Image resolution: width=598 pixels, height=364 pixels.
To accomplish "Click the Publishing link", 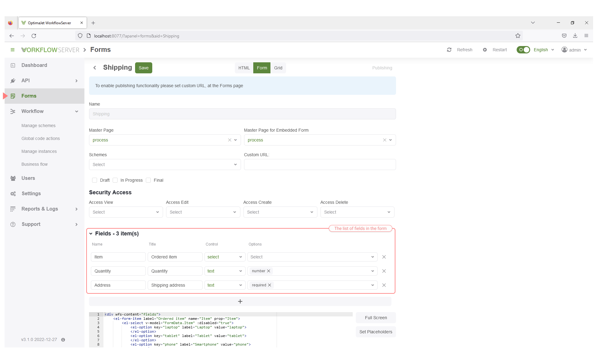I will tap(382, 68).
